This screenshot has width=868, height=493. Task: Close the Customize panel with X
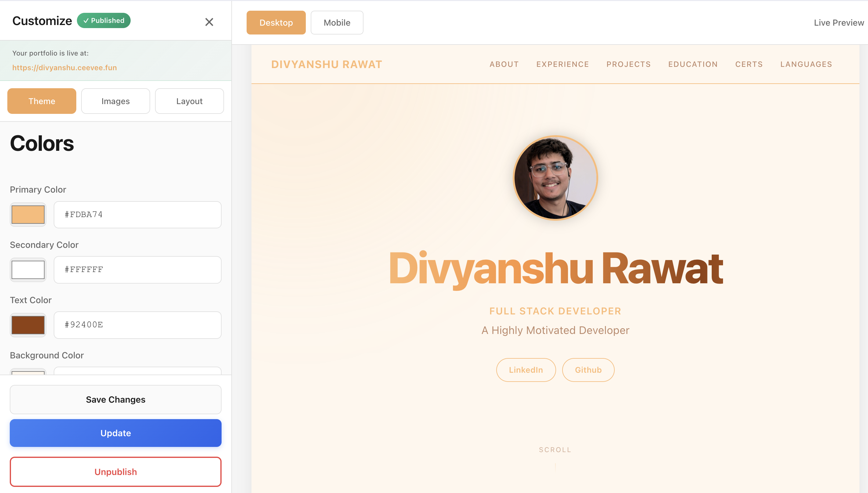coord(209,22)
